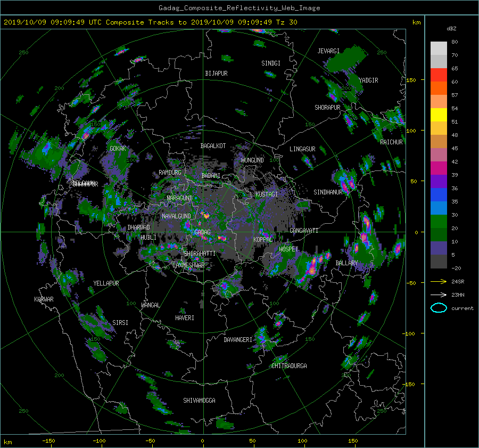Click the BADAMI city label
Screen dimensions: 479x448
point(211,176)
